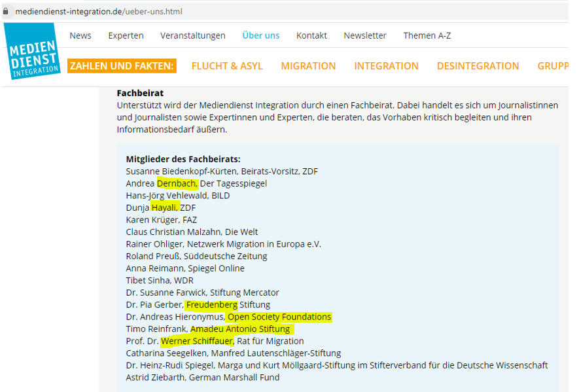Screen dimensions: 579x392
Task: Click the Rainer Ohliger line
Action: pyautogui.click(x=223, y=244)
